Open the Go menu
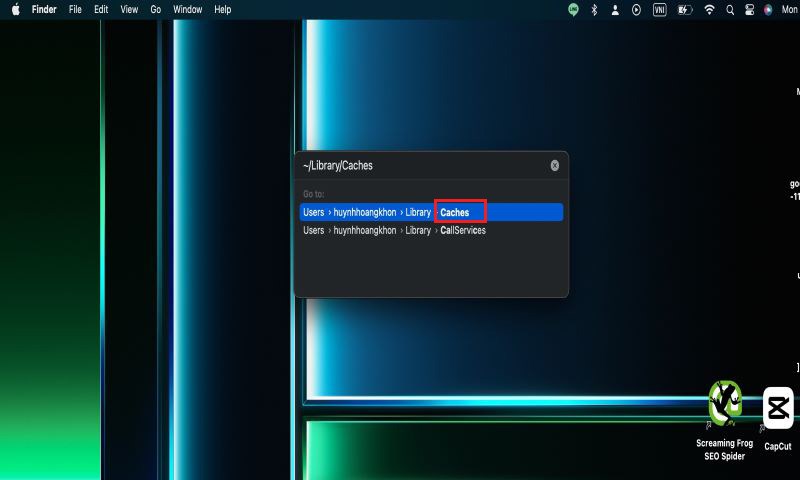This screenshot has width=800, height=480. (155, 9)
